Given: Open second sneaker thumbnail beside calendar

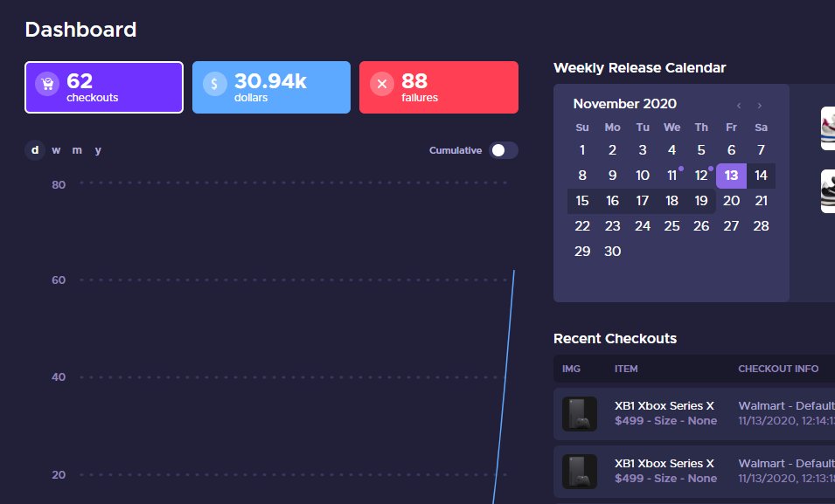Looking at the screenshot, I should coord(828,191).
